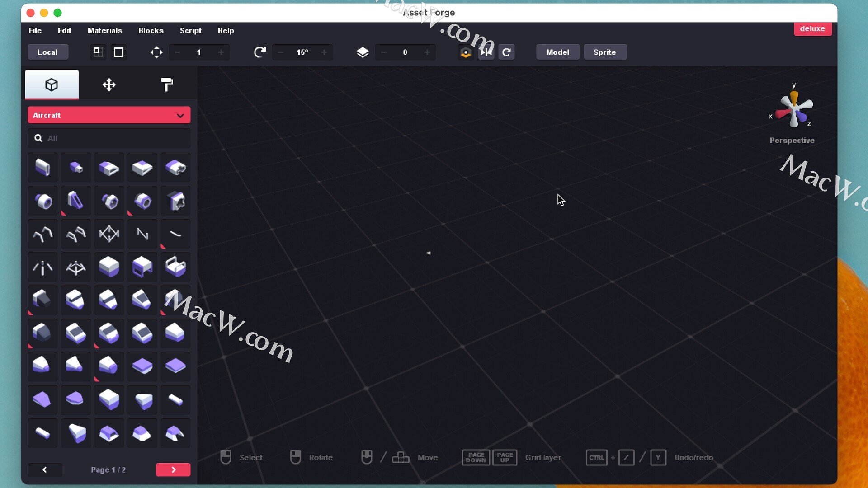Screen dimensions: 868x488
Task: Open the Help menu
Action: [226, 30]
